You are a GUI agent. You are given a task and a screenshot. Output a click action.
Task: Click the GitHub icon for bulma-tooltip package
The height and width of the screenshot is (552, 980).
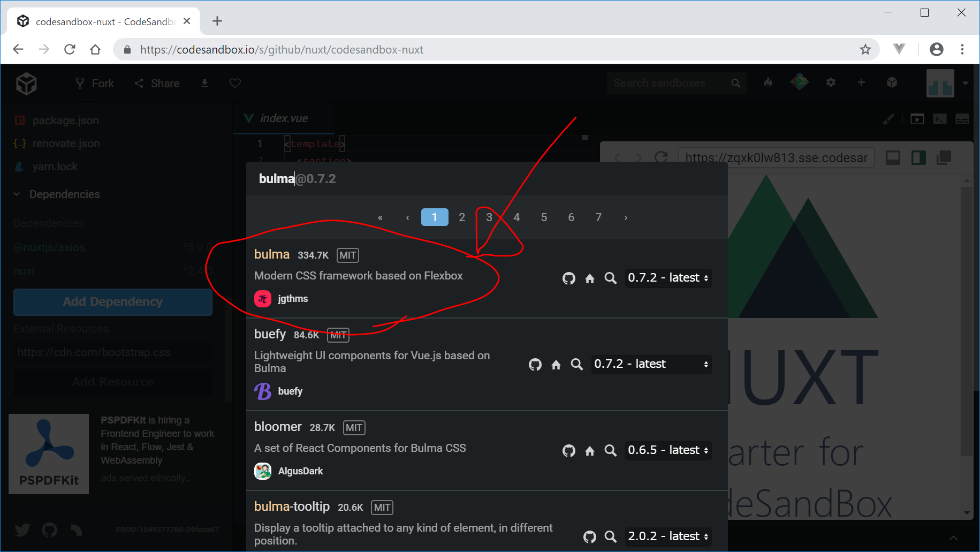589,537
